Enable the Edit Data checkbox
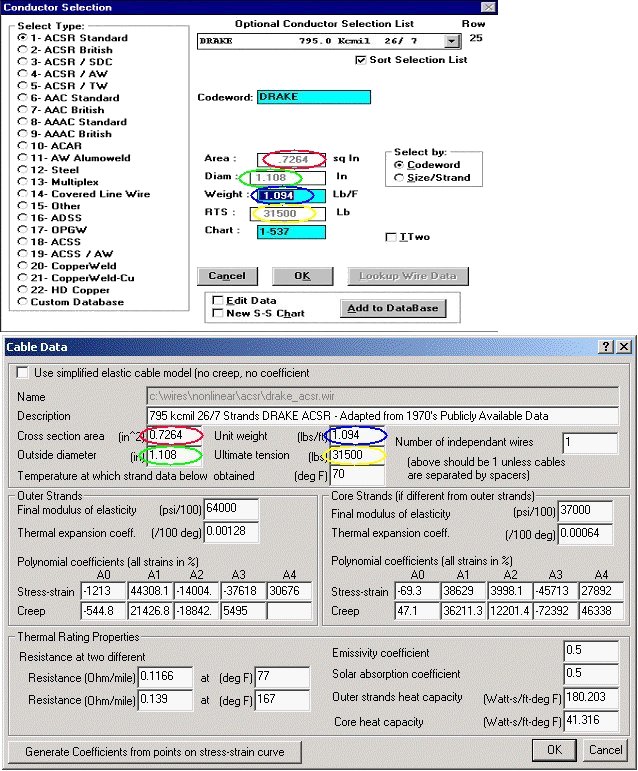 217,300
